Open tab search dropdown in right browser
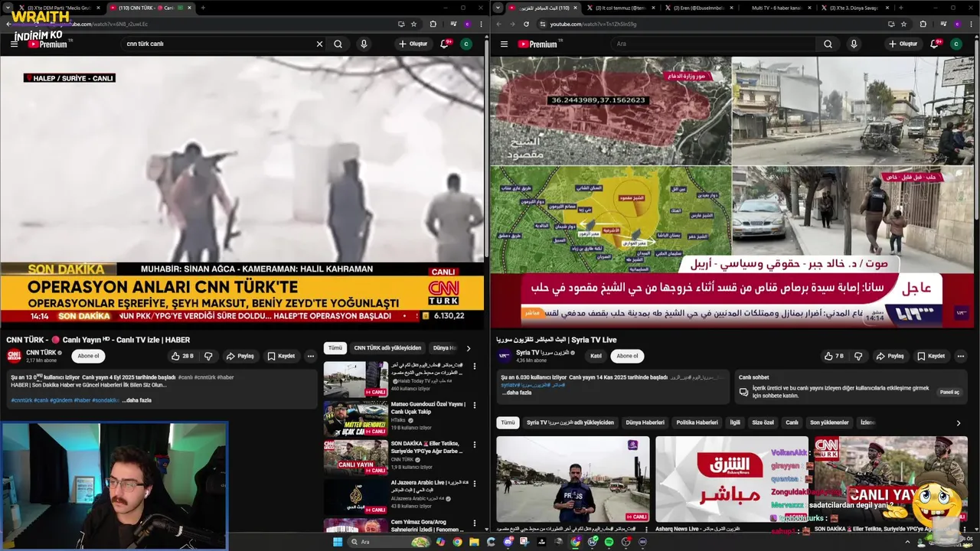Image resolution: width=980 pixels, height=551 pixels. pos(498,8)
